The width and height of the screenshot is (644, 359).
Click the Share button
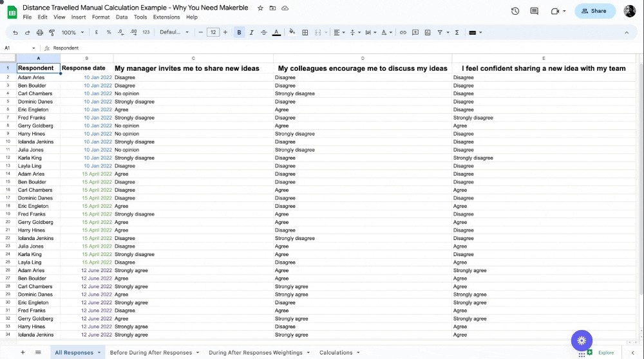click(x=594, y=11)
